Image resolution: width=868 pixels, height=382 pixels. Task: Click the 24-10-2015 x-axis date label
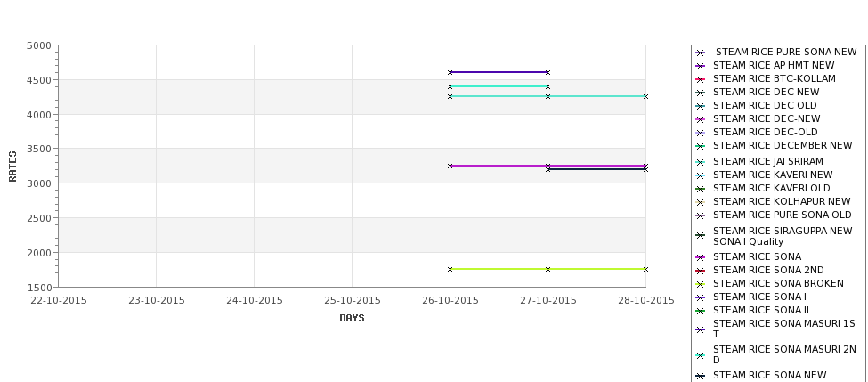coord(254,300)
